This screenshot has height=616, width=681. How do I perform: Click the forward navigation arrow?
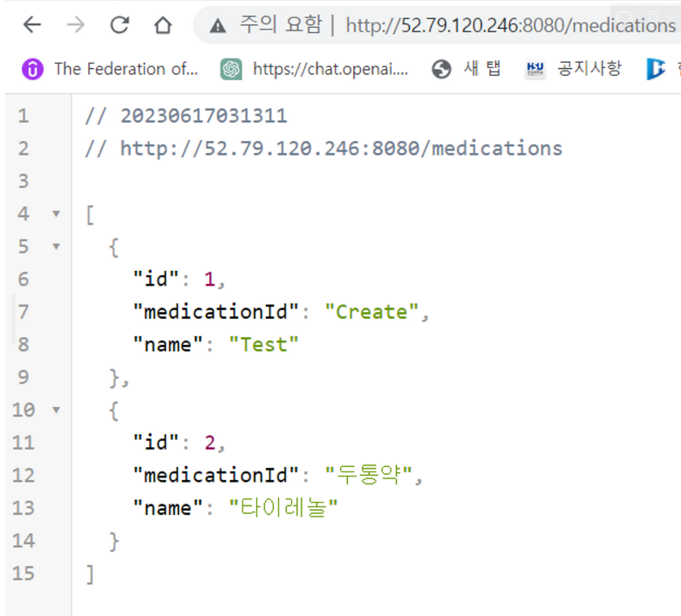[76, 24]
